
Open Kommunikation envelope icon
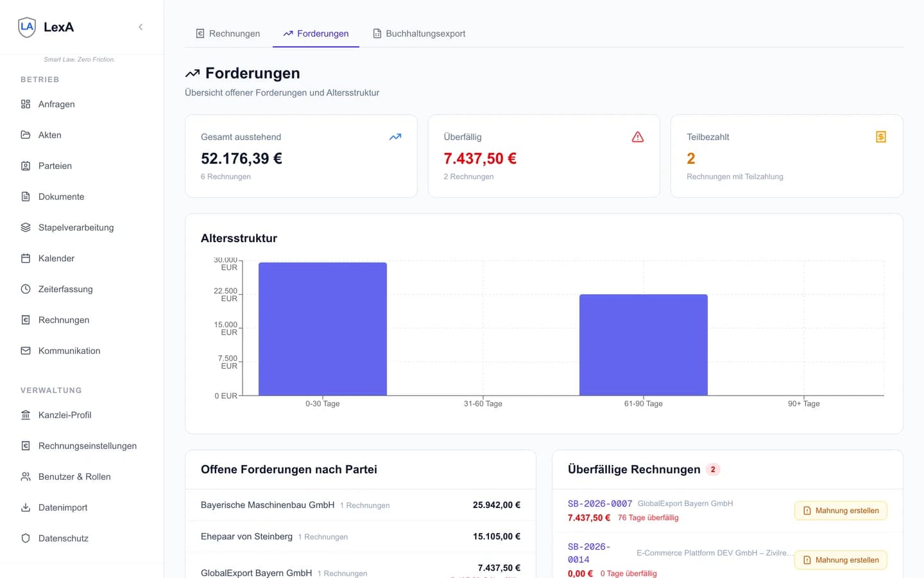click(x=26, y=351)
